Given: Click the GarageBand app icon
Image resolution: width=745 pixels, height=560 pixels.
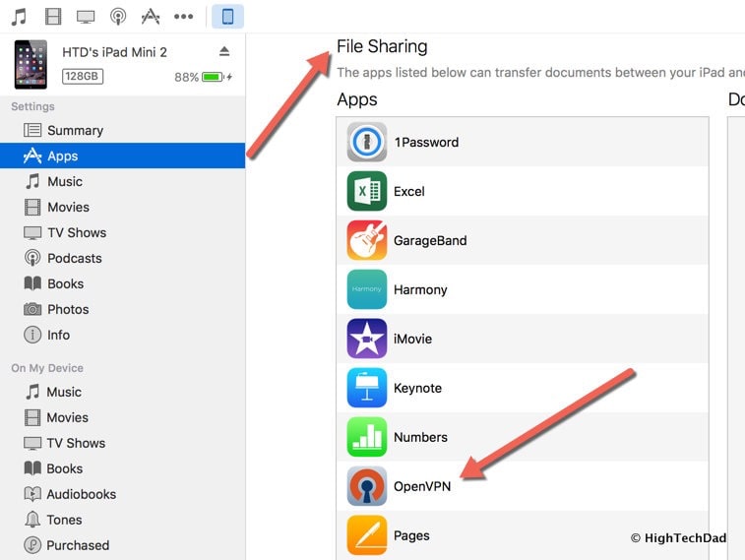Looking at the screenshot, I should point(366,240).
